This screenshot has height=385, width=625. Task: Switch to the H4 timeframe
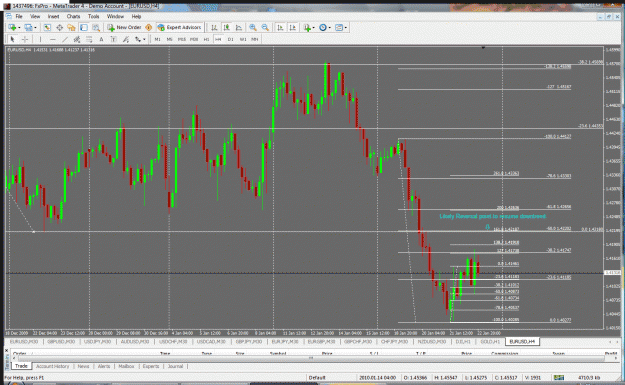pos(218,39)
